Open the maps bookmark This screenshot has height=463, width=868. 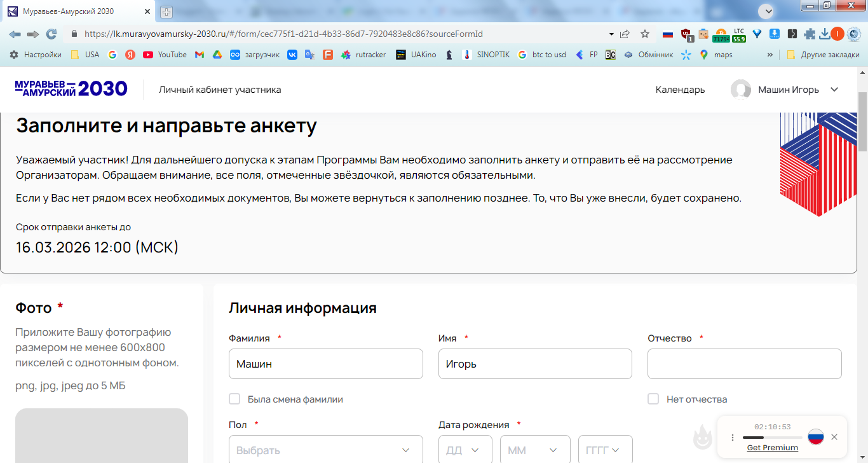716,55
